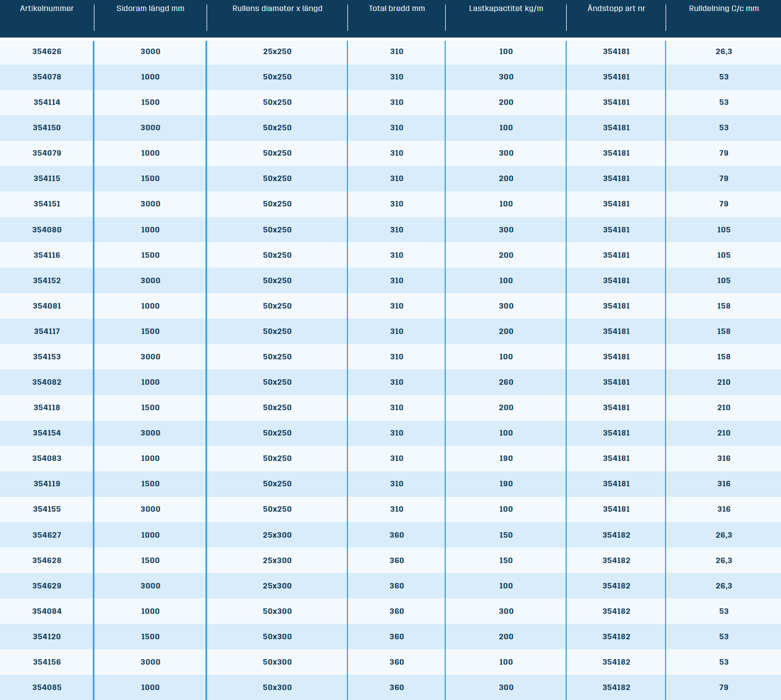Click roller size 25x300 in row 354628
This screenshot has height=700, width=781.
pos(277,560)
